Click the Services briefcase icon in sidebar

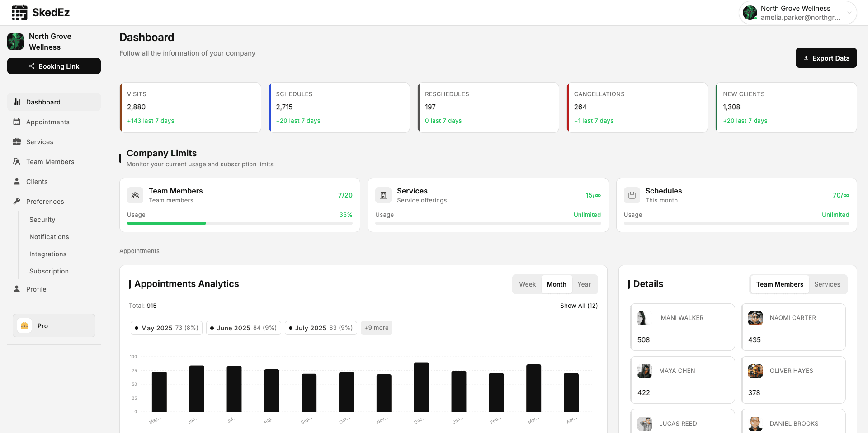[x=17, y=141]
